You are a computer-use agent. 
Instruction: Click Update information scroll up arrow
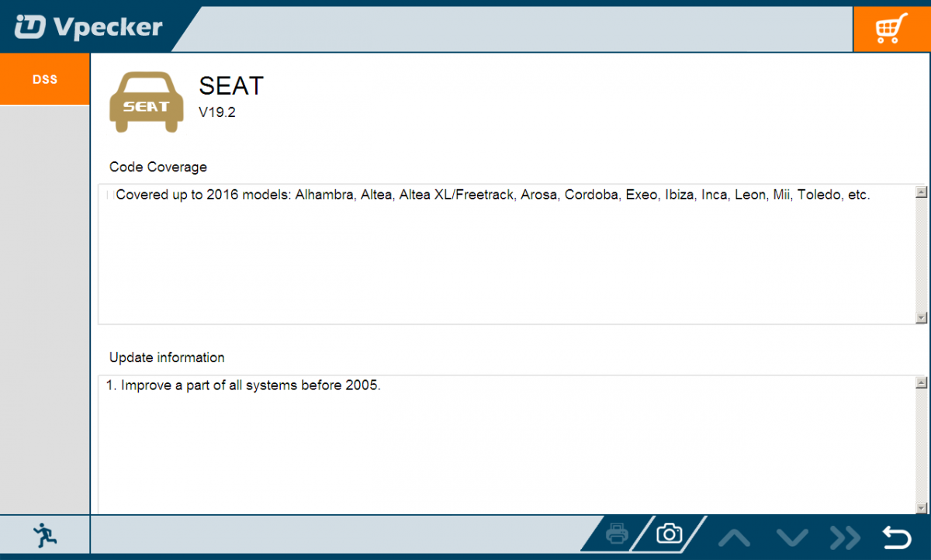pos(921,382)
